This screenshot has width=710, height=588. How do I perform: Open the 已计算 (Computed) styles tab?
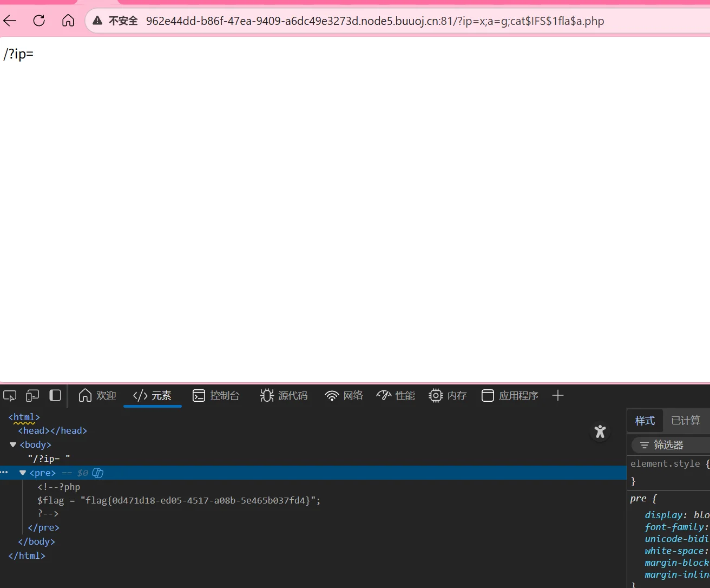click(685, 421)
